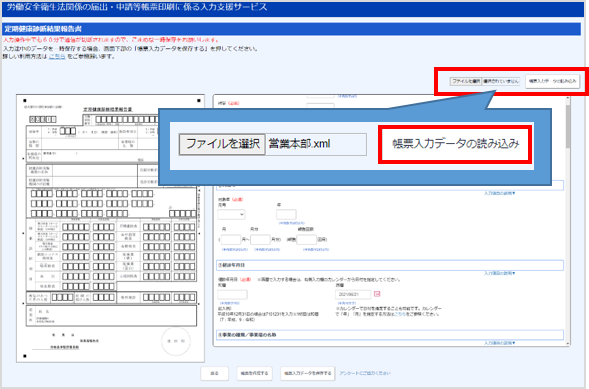Screen dimensions: 589x389
Task: Click the 帳票入力データを保存する button
Action: coord(308,374)
